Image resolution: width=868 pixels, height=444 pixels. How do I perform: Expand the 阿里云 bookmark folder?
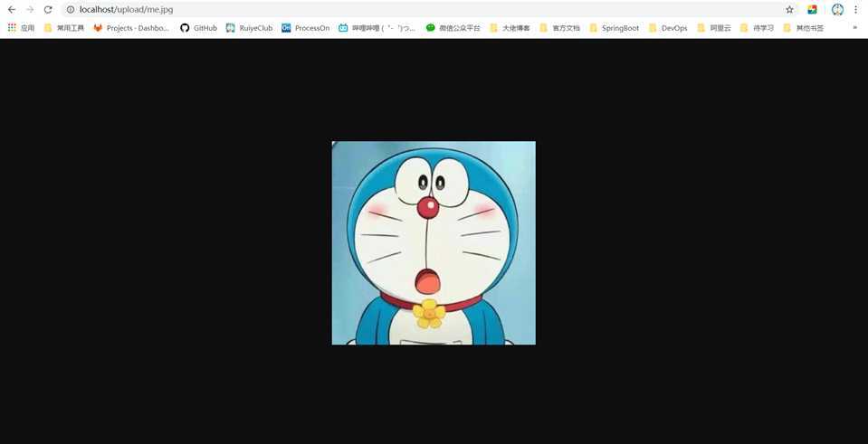point(714,28)
